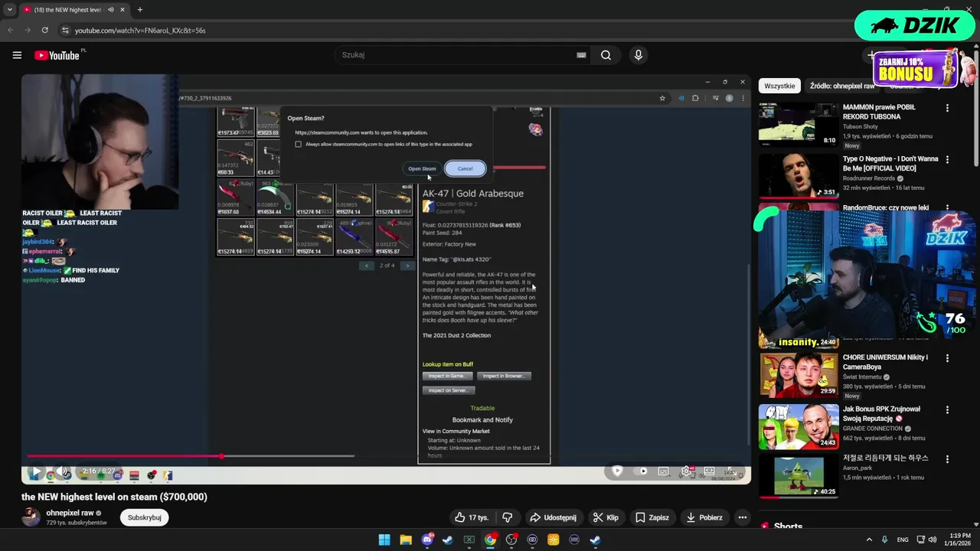Click the Tubson Shoty channel name

tap(861, 126)
